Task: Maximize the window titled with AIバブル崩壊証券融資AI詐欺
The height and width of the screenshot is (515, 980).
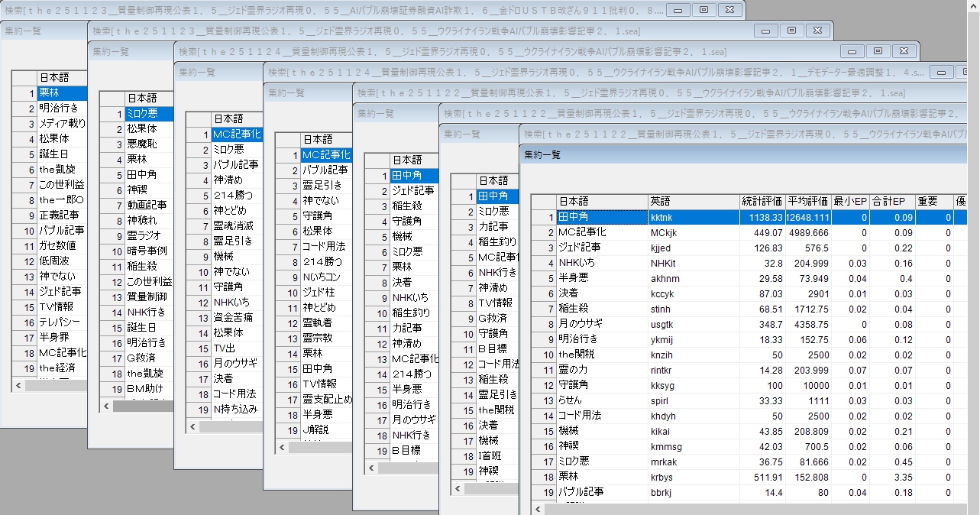Action: (703, 10)
